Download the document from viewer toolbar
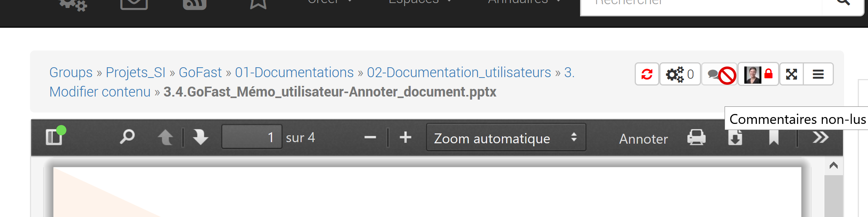The image size is (868, 217). [x=735, y=138]
